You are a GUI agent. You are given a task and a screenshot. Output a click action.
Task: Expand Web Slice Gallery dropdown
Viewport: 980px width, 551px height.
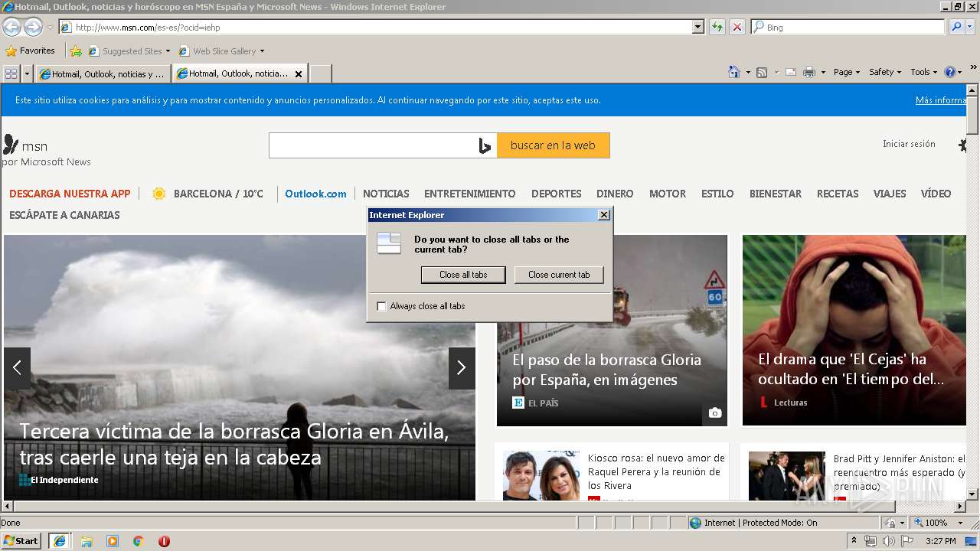click(x=262, y=51)
